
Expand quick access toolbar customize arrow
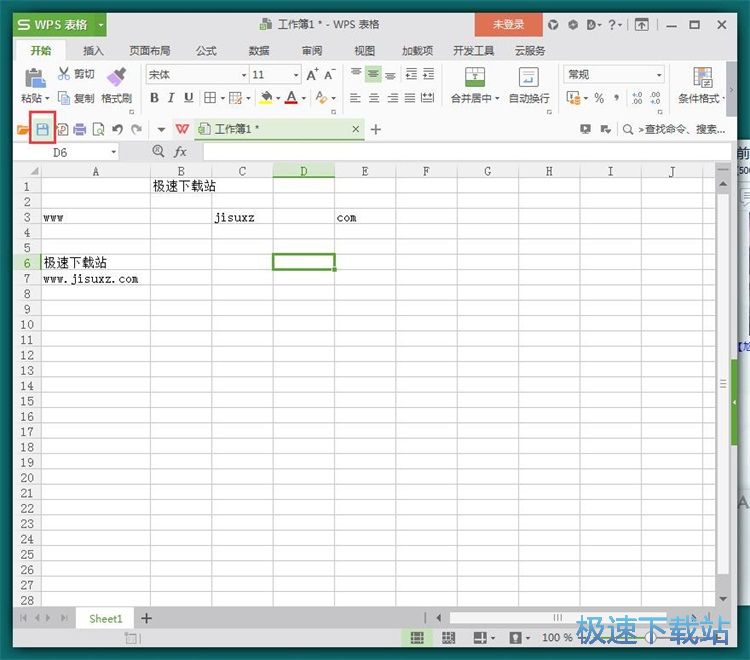pos(161,130)
